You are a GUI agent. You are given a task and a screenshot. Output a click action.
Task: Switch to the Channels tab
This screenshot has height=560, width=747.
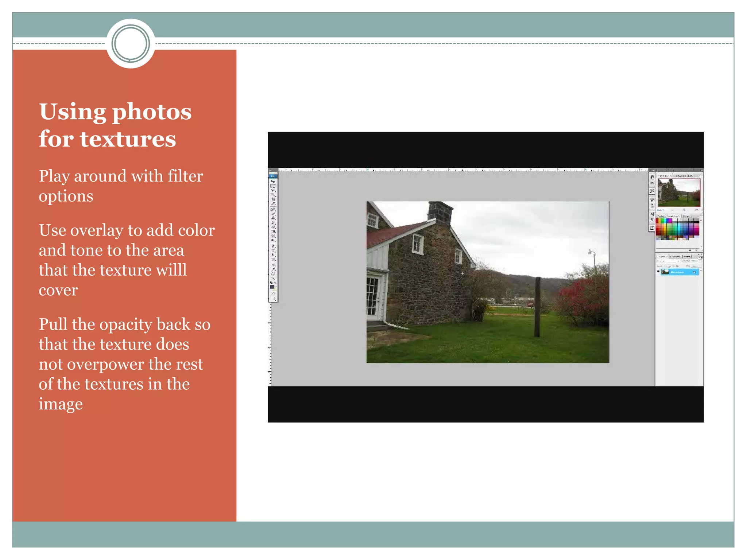coord(675,257)
